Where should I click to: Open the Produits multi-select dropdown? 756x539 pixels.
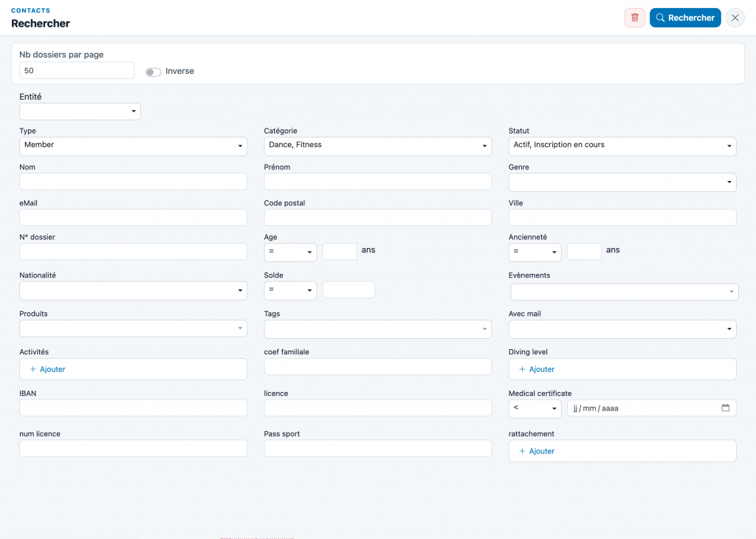point(133,329)
